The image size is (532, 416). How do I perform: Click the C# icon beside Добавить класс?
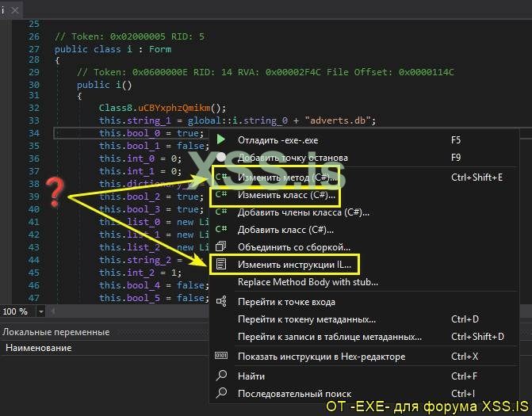tap(221, 229)
